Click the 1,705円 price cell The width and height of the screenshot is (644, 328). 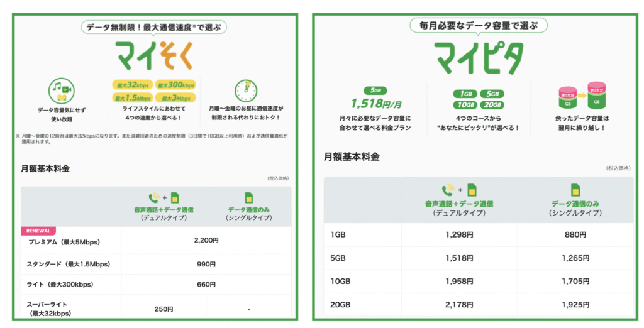(575, 282)
